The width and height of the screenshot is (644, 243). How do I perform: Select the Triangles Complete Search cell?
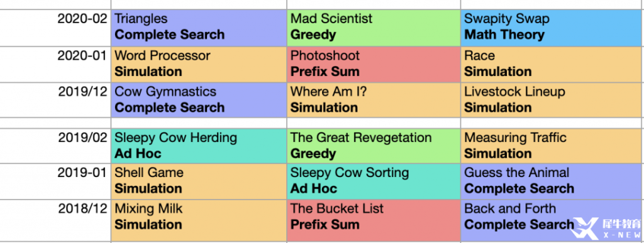(x=199, y=28)
